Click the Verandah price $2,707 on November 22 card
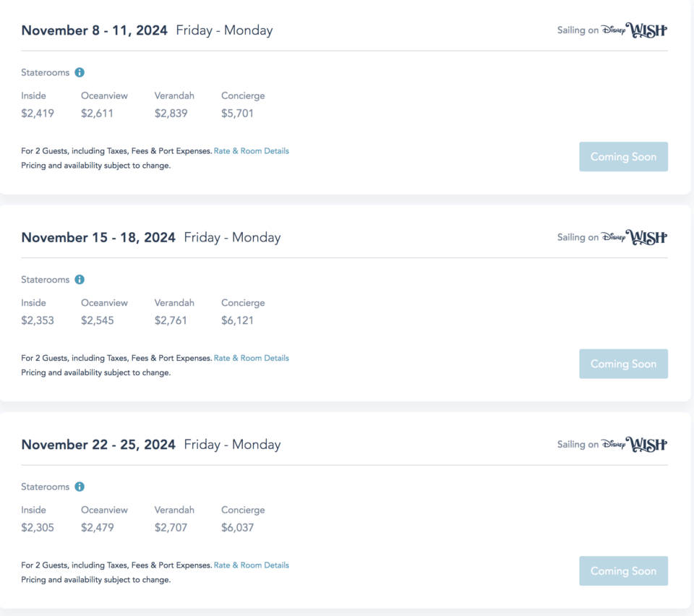Image resolution: width=694 pixels, height=616 pixels. tap(170, 527)
